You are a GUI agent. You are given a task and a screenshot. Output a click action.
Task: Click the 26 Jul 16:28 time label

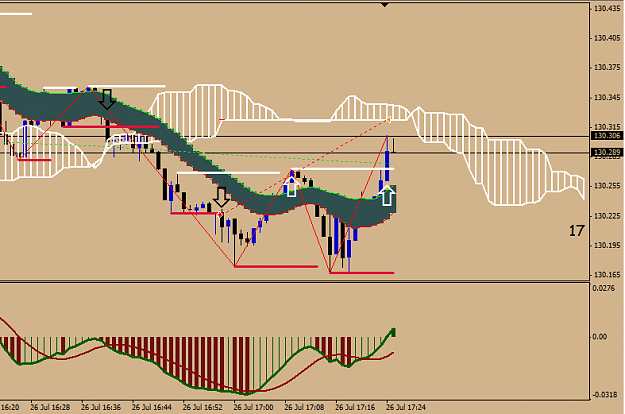(x=51, y=408)
